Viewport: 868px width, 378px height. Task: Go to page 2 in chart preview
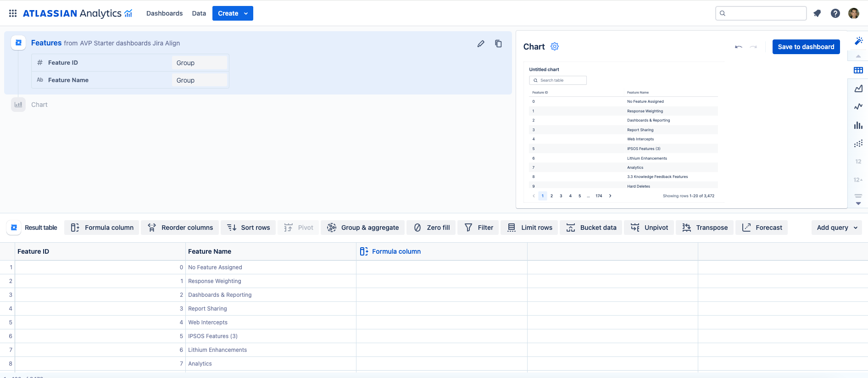tap(551, 196)
